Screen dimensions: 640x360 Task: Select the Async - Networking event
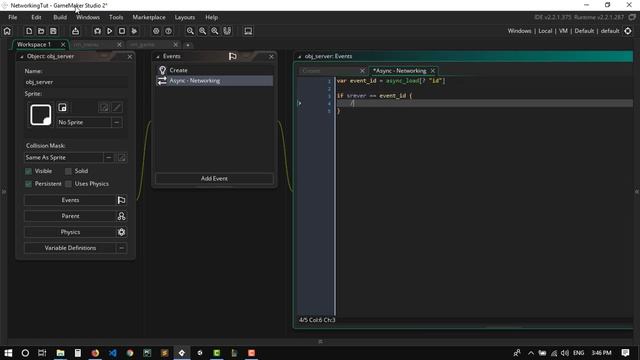(x=214, y=81)
